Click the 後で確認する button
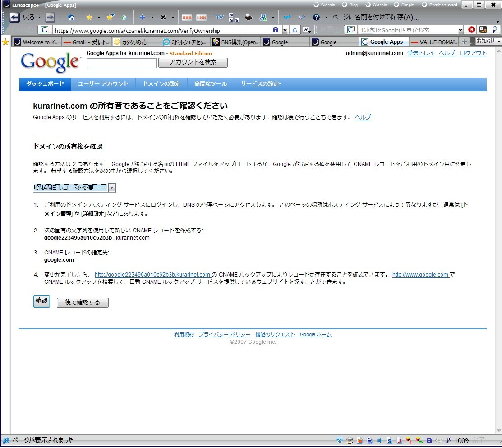 tap(83, 302)
